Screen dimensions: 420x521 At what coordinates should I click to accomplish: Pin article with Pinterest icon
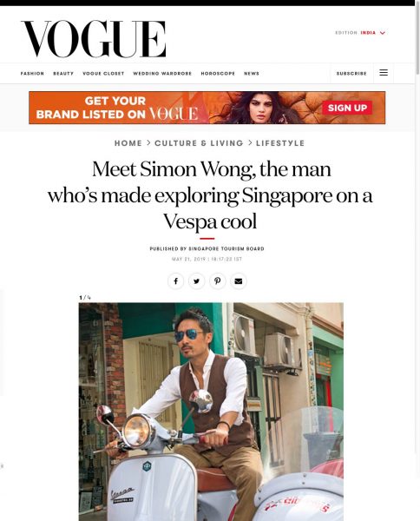[x=218, y=281]
